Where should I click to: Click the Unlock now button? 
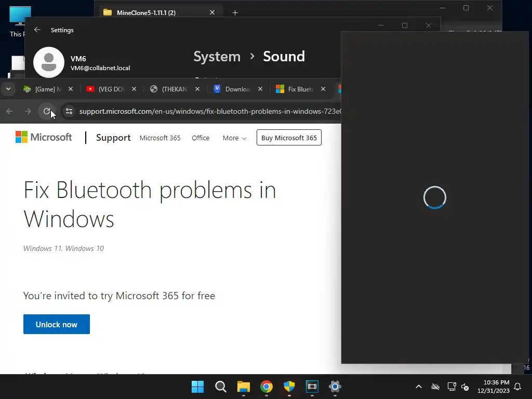[x=57, y=324]
